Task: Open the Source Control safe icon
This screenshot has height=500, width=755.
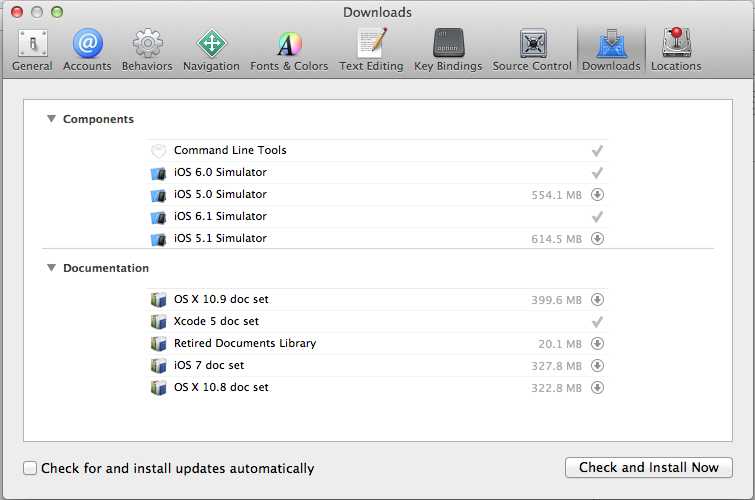Action: 533,43
